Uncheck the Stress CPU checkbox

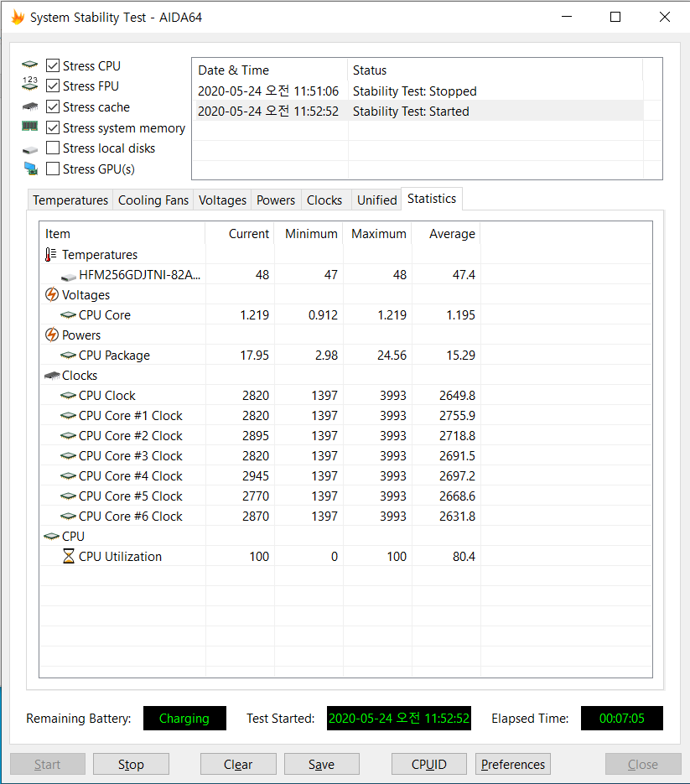pos(53,65)
